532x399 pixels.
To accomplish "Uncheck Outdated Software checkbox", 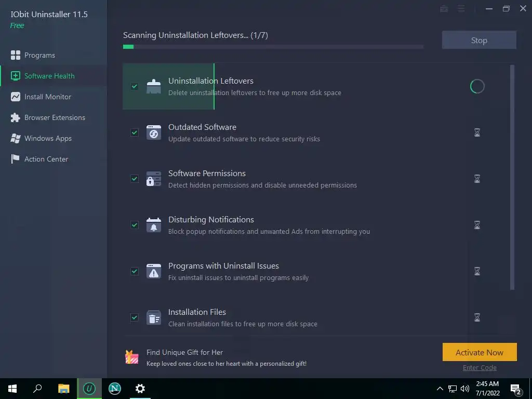I will click(135, 132).
